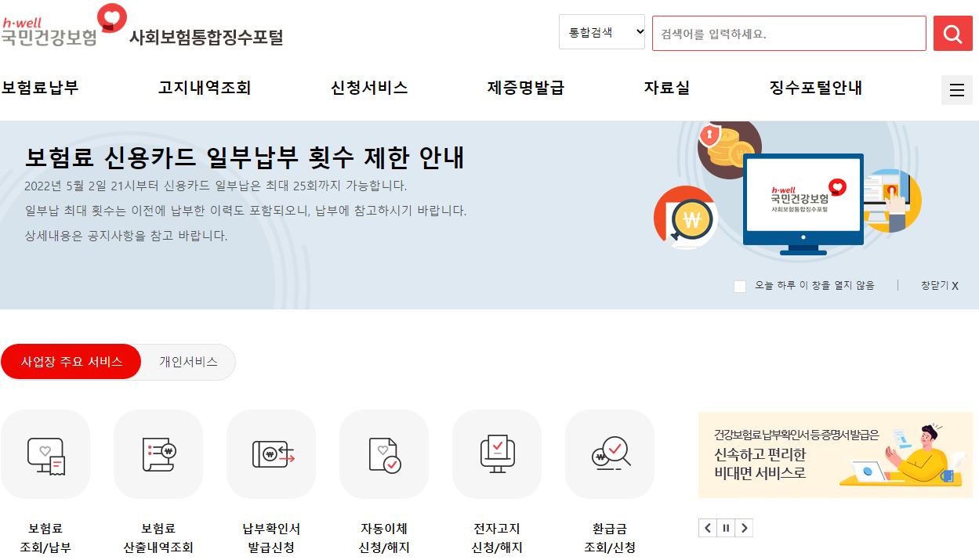Click the 검색어를 입력하세요 search field
This screenshot has width=979, height=560.
click(789, 34)
